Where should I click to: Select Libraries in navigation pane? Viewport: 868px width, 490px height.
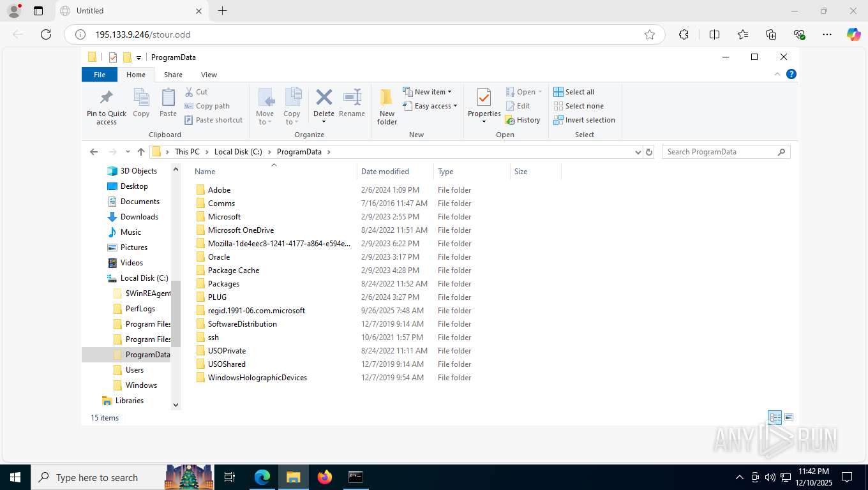tap(130, 401)
